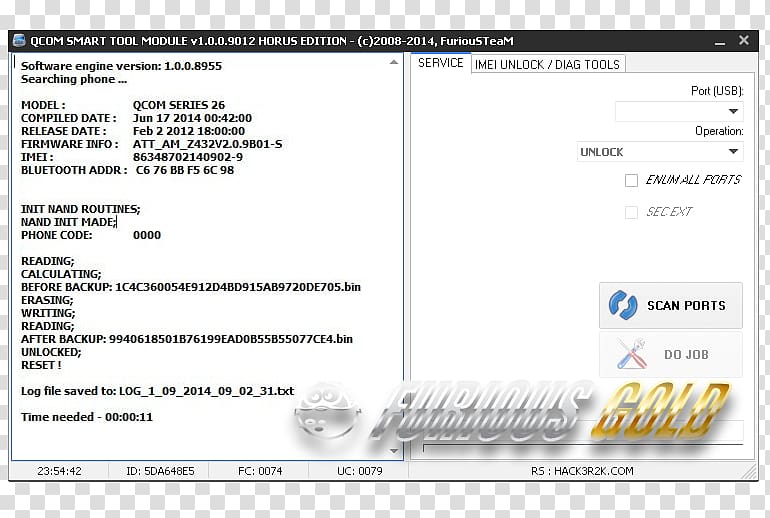The width and height of the screenshot is (770, 518).
Task: Click the status bar ID: 5DA648E5
Action: click(160, 471)
